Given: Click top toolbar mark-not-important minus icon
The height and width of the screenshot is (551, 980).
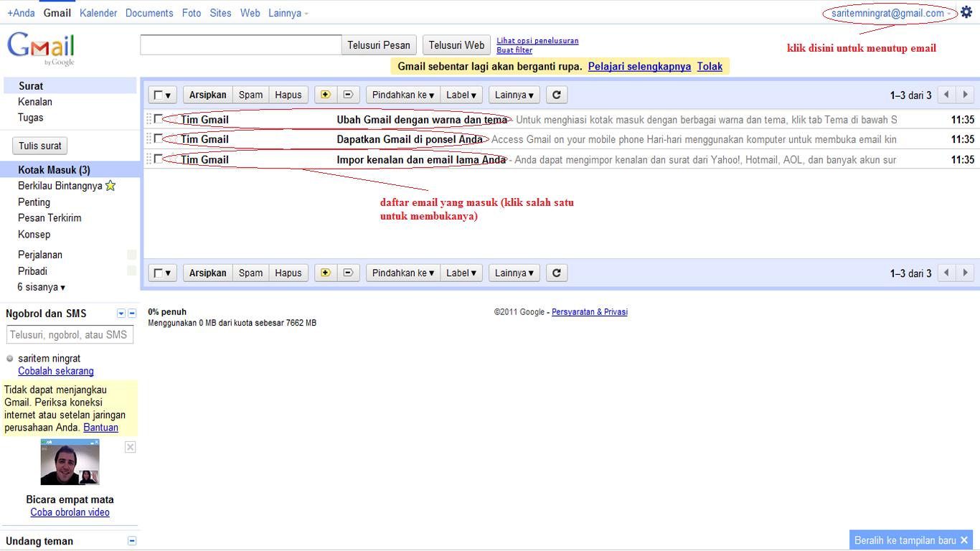Looking at the screenshot, I should [348, 94].
